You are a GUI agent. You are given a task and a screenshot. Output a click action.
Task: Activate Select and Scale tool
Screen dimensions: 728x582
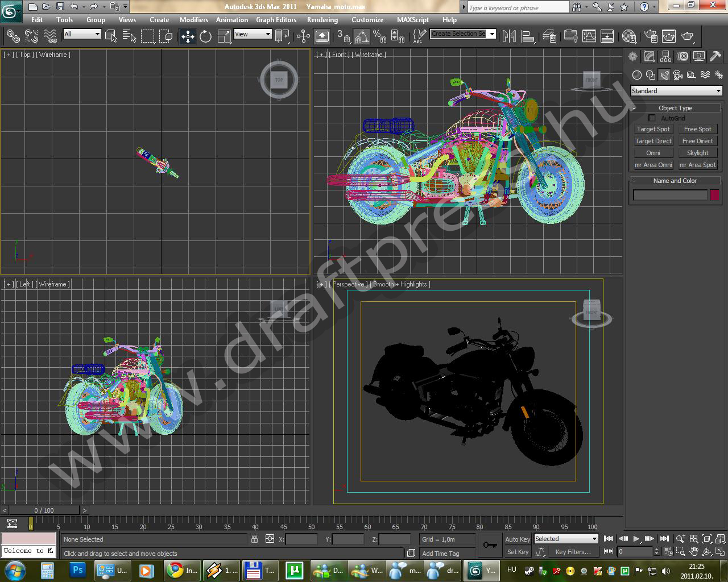224,36
